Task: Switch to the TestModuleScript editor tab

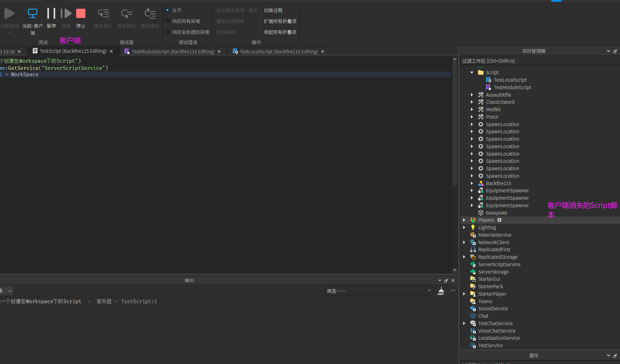Action: coord(173,52)
